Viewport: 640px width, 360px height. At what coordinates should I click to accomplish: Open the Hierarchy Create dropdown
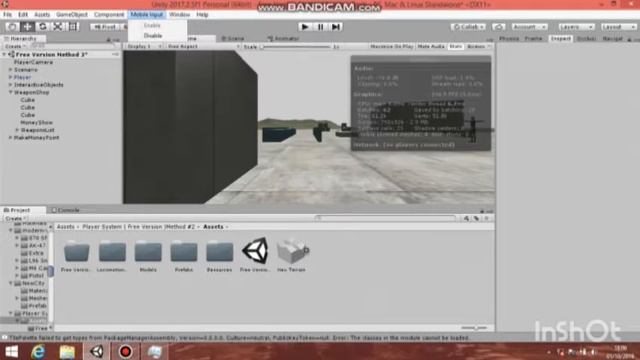[15, 47]
